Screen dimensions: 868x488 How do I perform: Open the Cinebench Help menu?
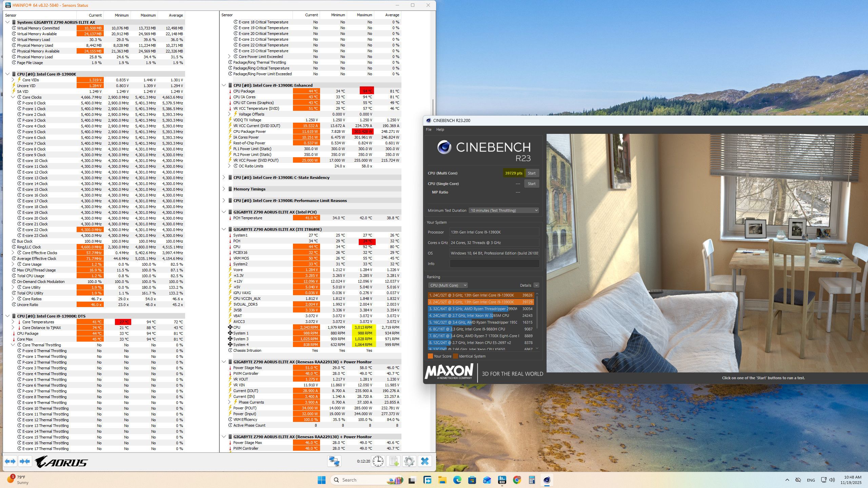440,129
